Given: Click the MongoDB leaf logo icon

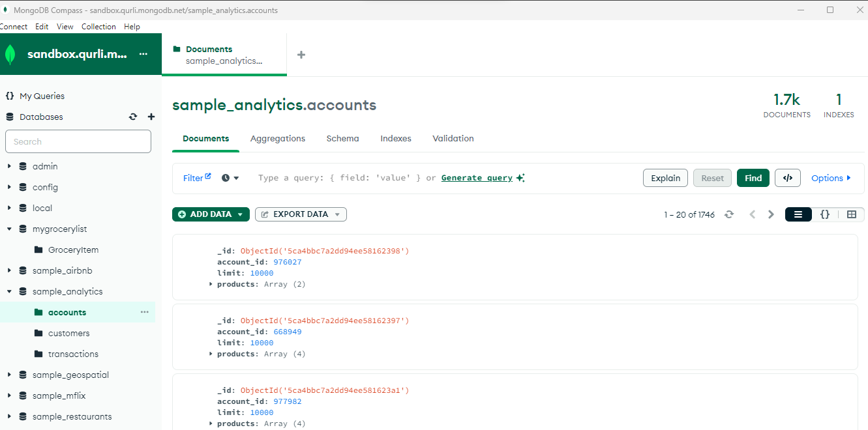Looking at the screenshot, I should pyautogui.click(x=10, y=54).
